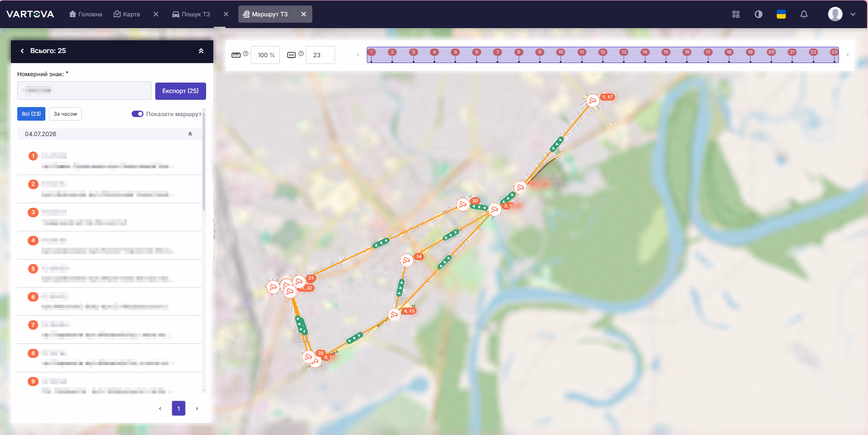Switch to the Пошук ТЗ tab
The width and height of the screenshot is (868, 435).
[191, 14]
